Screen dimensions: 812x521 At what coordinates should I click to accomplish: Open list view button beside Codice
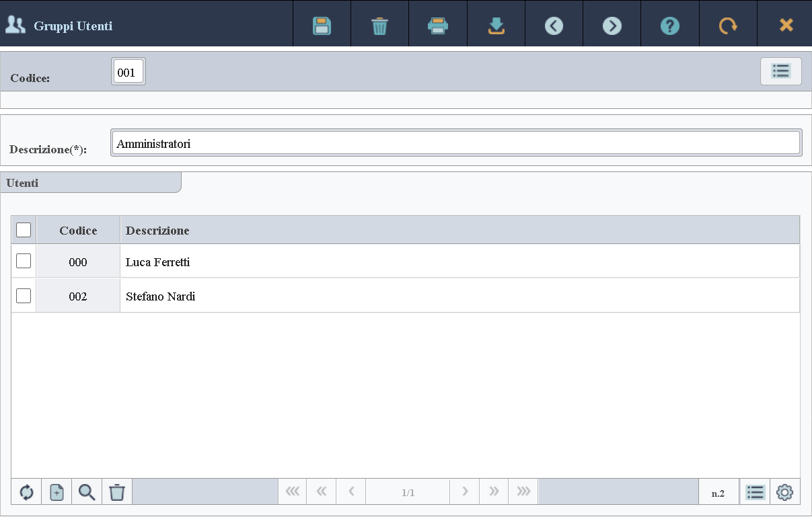pyautogui.click(x=780, y=71)
